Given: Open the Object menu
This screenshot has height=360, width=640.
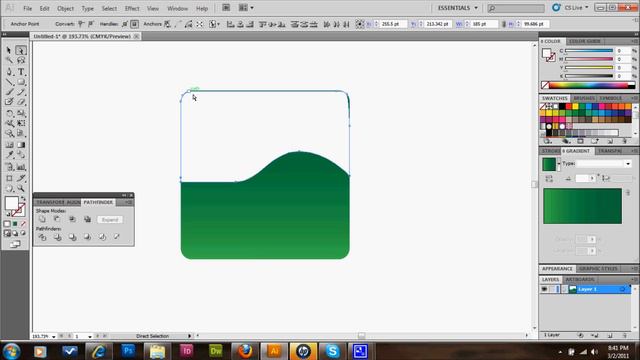Looking at the screenshot, I should [x=65, y=8].
